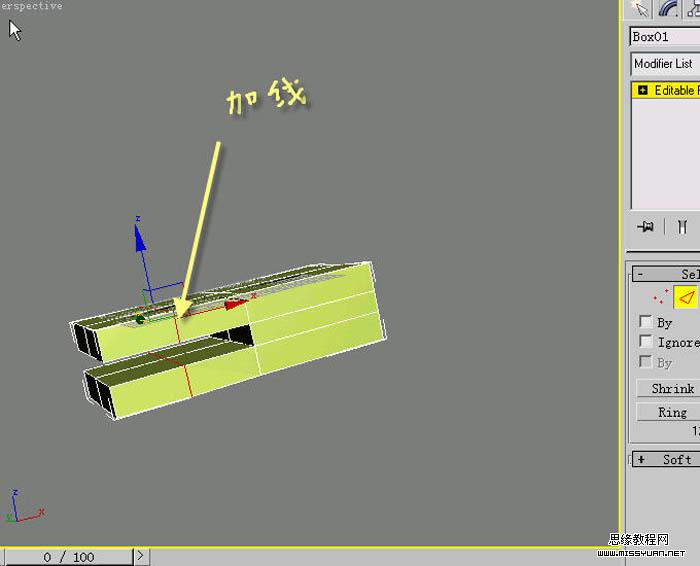Enable the first By checkbox

[645, 321]
